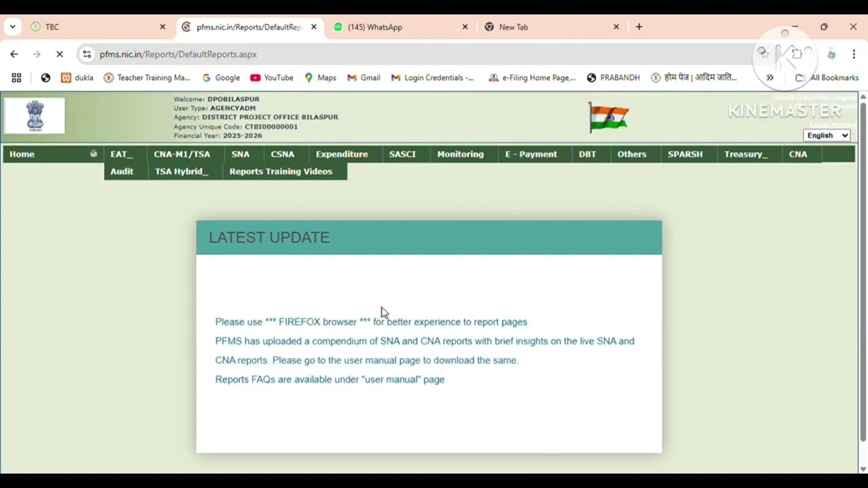Open the apps grid bookmark icon
Screen dimensions: 868x488
[16, 78]
